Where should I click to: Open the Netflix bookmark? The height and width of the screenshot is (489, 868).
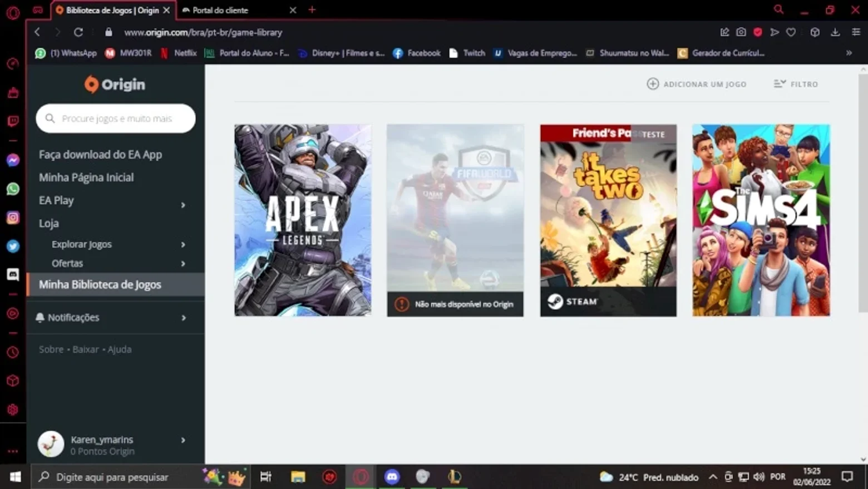pyautogui.click(x=179, y=53)
